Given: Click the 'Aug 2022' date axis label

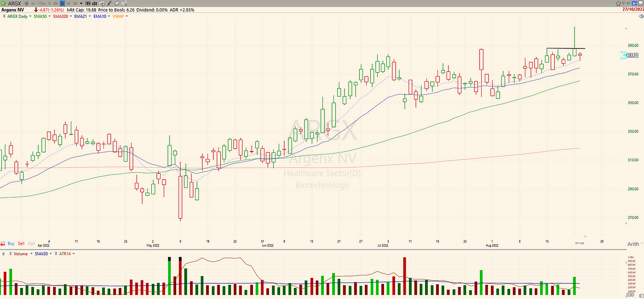Looking at the screenshot, I should tap(492, 246).
